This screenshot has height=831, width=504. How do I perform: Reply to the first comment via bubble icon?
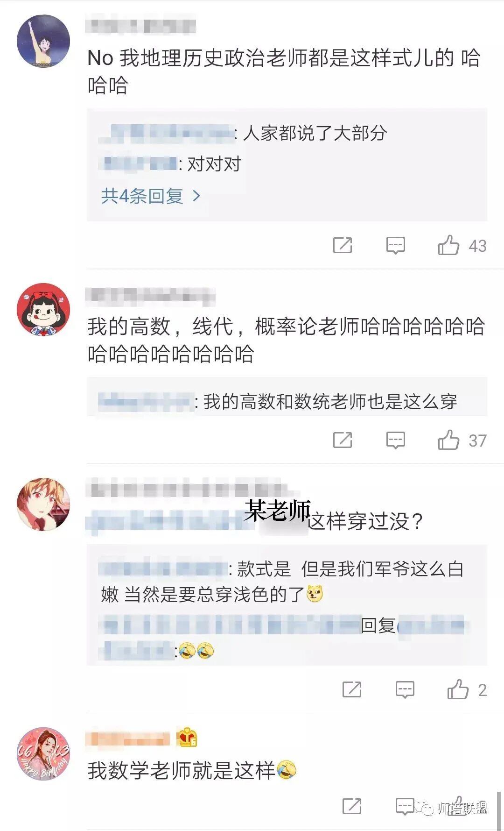pyautogui.click(x=395, y=245)
